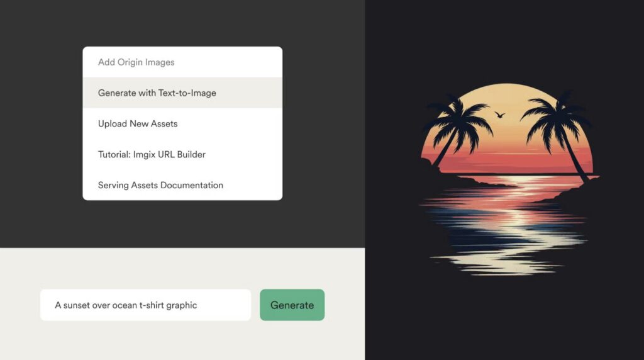Image resolution: width=644 pixels, height=360 pixels.
Task: Open Serving Assets Documentation entry
Action: (x=160, y=185)
